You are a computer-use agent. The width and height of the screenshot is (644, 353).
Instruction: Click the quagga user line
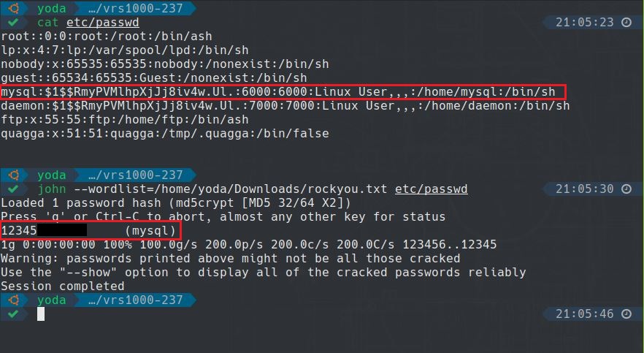click(164, 134)
